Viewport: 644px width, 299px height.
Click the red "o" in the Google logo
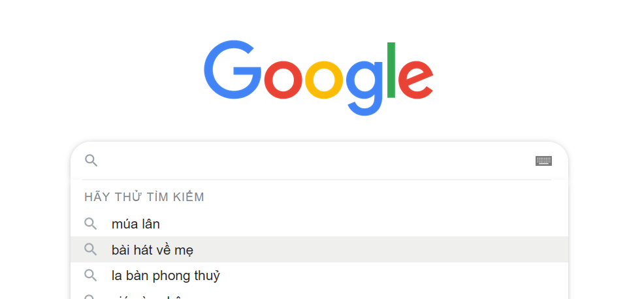point(282,79)
